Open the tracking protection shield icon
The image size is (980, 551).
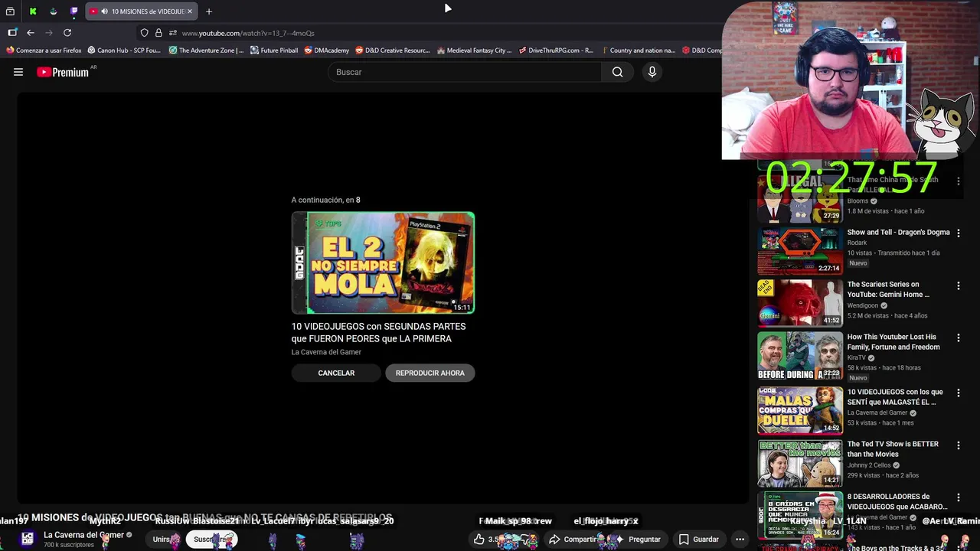click(x=144, y=33)
